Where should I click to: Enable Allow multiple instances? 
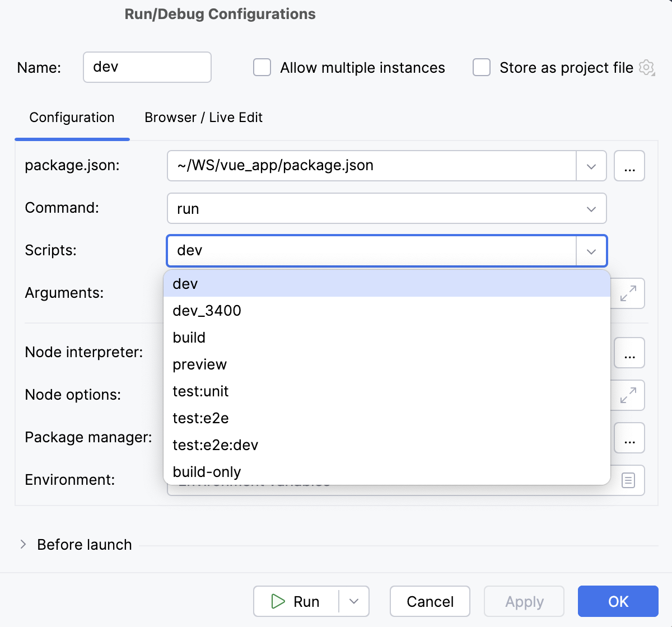click(262, 67)
